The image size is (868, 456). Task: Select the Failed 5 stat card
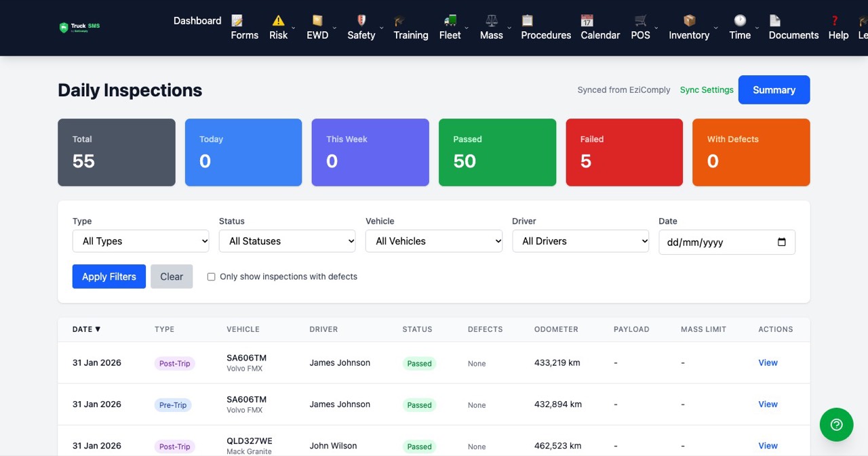(x=625, y=152)
